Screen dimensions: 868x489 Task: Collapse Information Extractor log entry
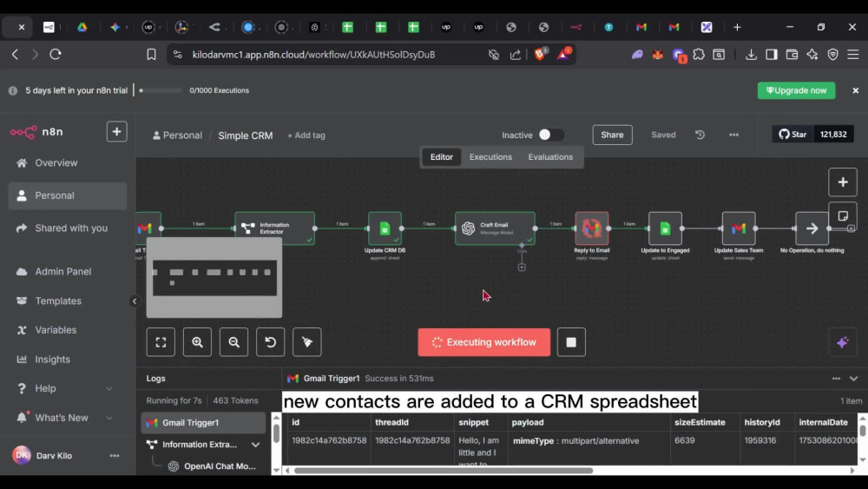[x=255, y=444]
